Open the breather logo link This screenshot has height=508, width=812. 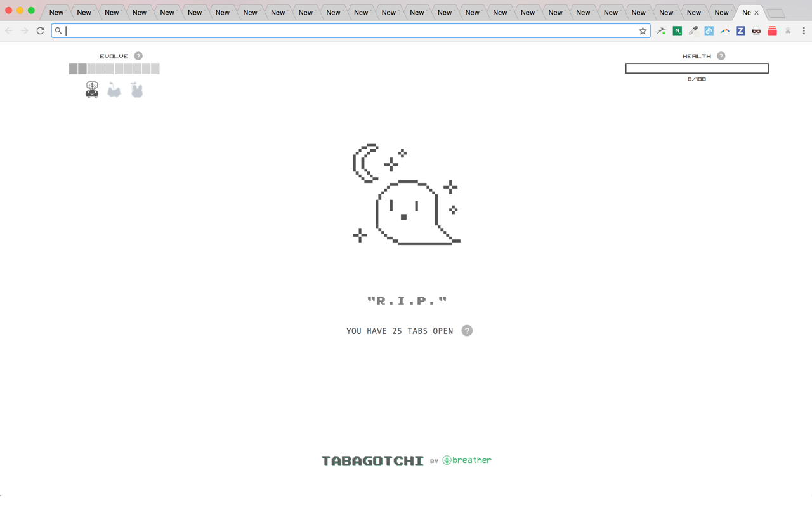point(467,460)
